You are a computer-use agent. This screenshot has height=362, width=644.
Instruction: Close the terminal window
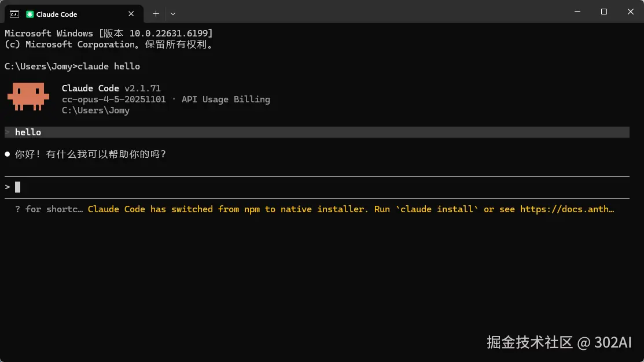631,12
